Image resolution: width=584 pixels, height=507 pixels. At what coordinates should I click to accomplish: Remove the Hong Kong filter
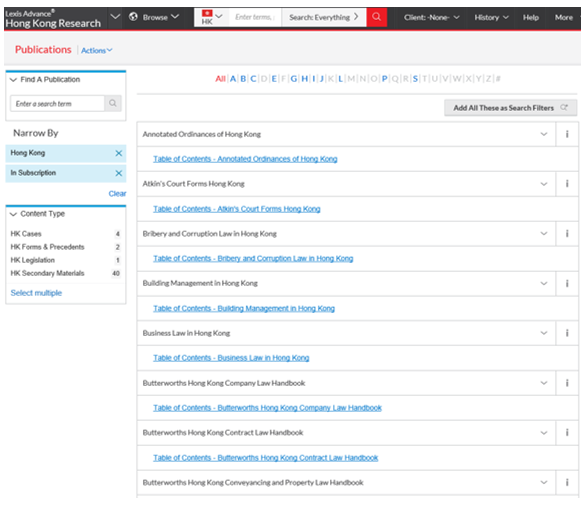118,153
